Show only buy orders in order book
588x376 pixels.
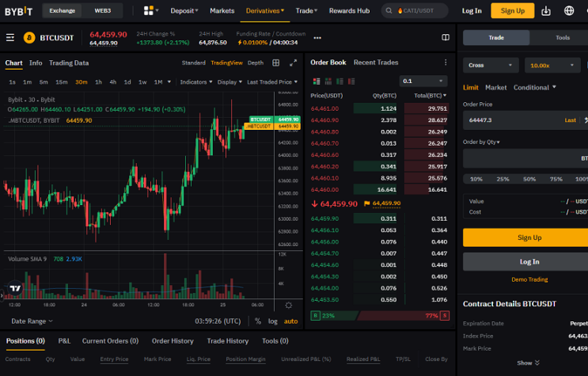click(340, 81)
